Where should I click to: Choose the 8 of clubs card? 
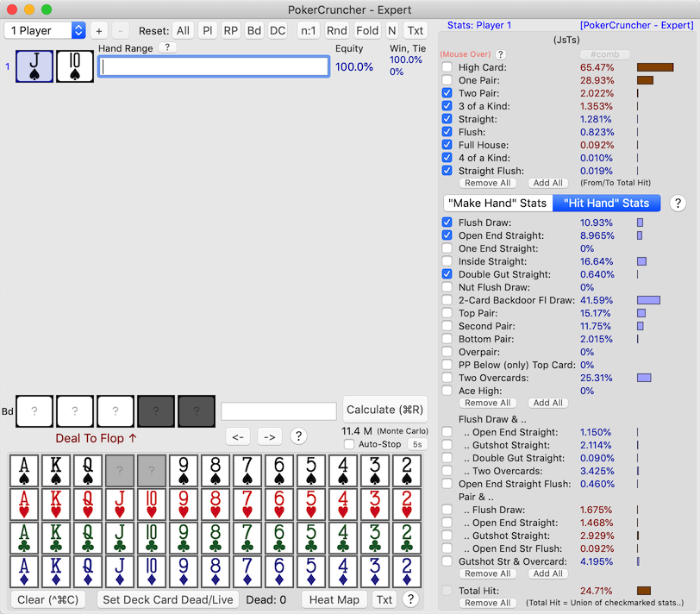pos(216,537)
